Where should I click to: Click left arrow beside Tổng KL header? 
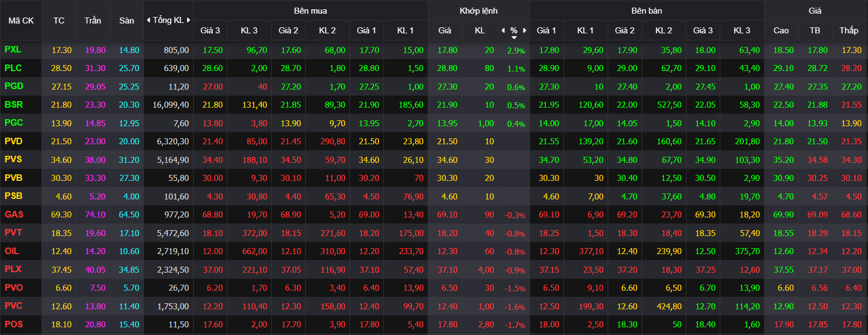pyautogui.click(x=148, y=20)
